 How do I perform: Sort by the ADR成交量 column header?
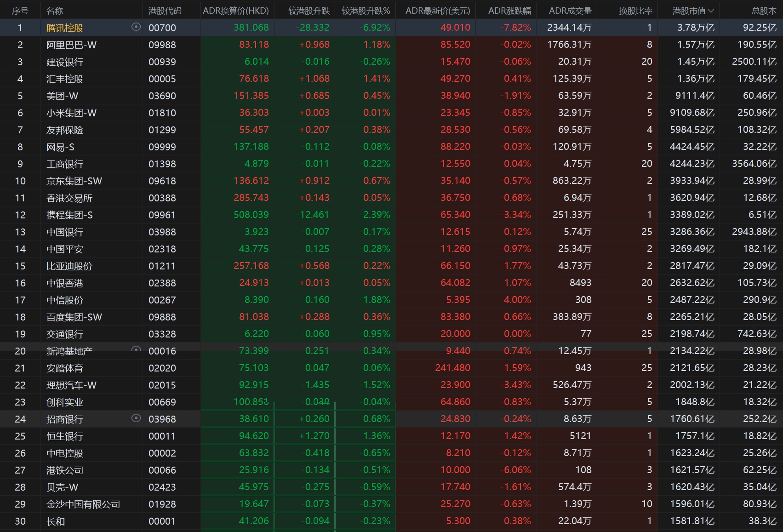click(570, 11)
